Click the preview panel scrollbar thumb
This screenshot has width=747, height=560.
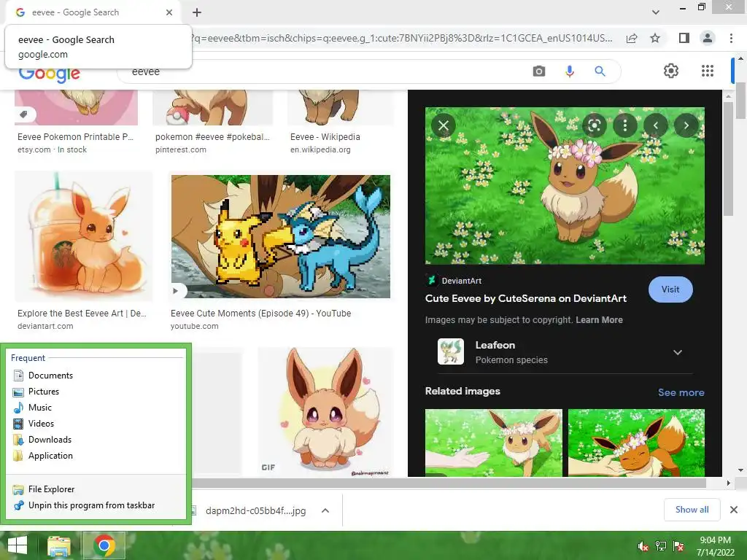pos(727,159)
